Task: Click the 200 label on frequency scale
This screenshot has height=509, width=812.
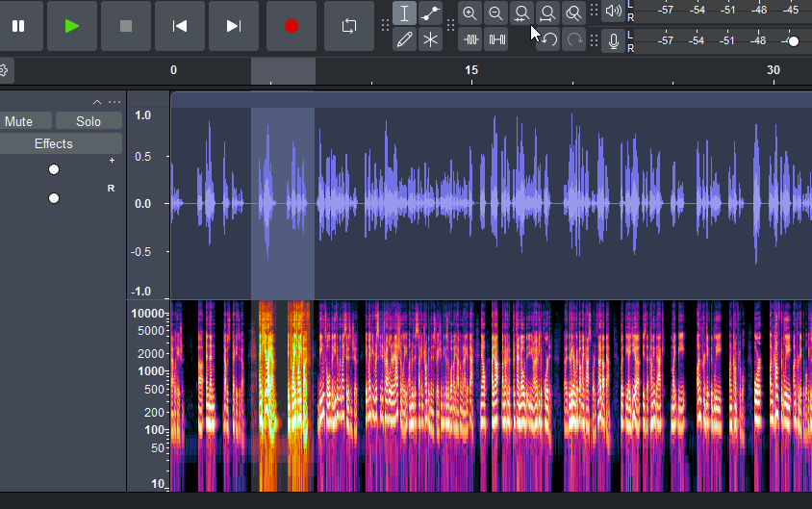Action: pos(154,413)
